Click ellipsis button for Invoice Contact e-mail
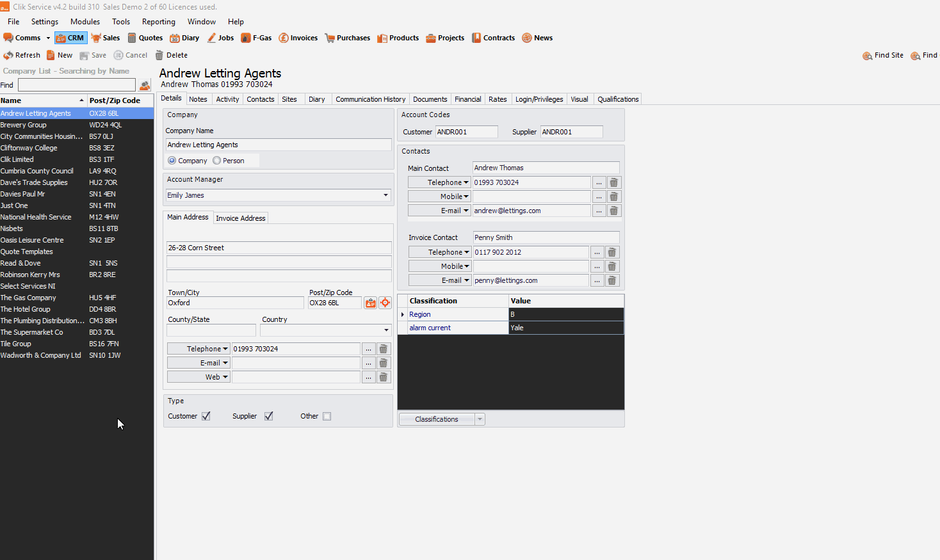The width and height of the screenshot is (940, 560). click(x=597, y=280)
